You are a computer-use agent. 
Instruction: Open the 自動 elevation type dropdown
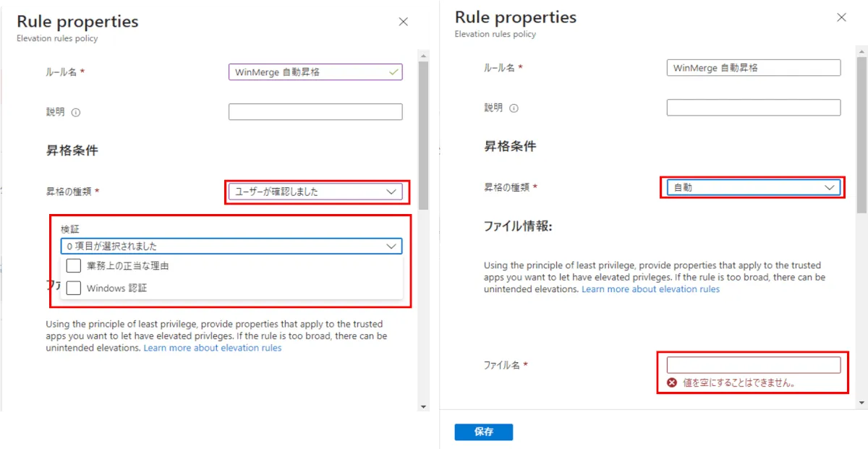click(754, 187)
